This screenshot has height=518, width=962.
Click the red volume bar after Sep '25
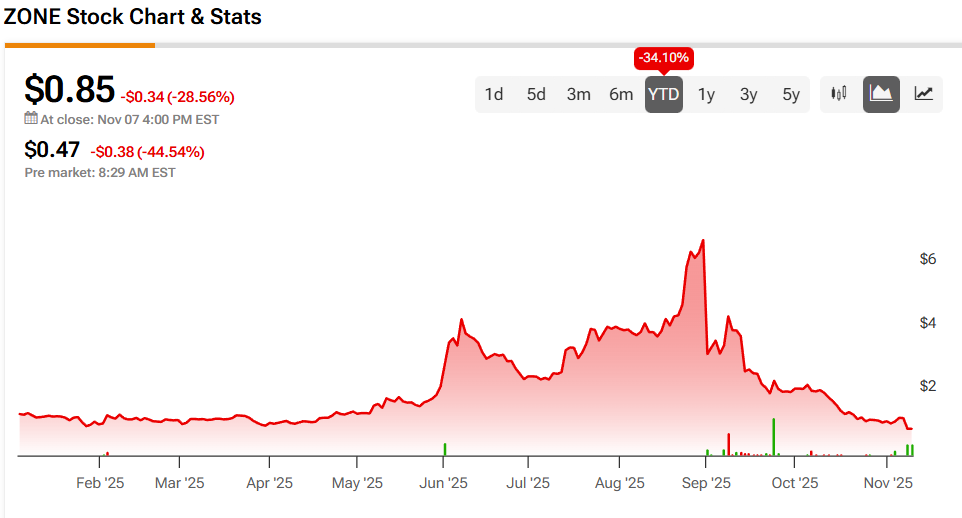tap(729, 444)
